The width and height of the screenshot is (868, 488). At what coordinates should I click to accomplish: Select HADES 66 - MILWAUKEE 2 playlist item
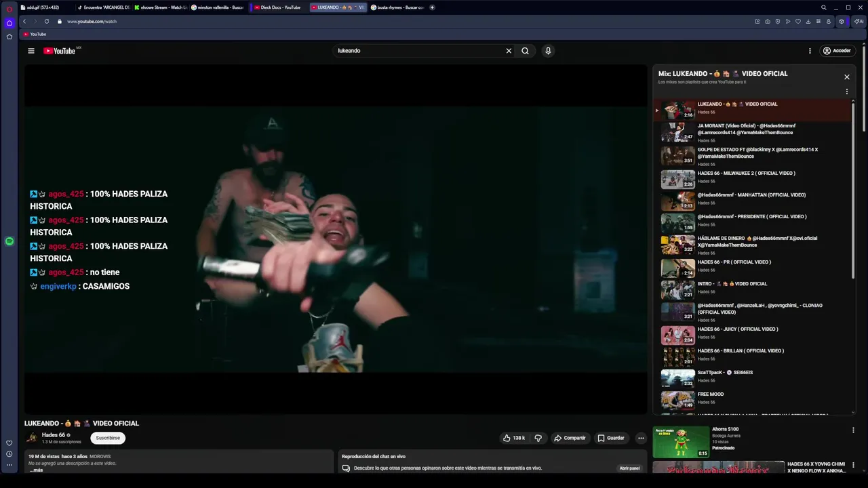pyautogui.click(x=751, y=179)
